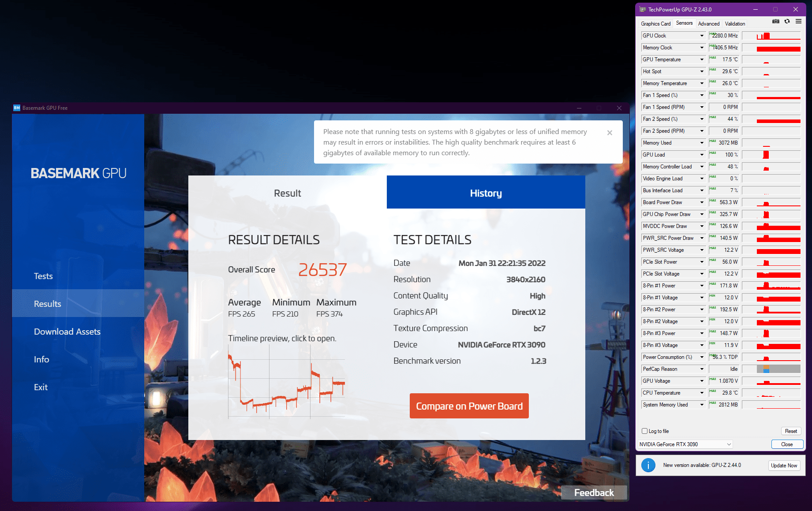Viewport: 812px width, 511px height.
Task: Expand the Memory Used sensor dropdown
Action: (x=702, y=143)
